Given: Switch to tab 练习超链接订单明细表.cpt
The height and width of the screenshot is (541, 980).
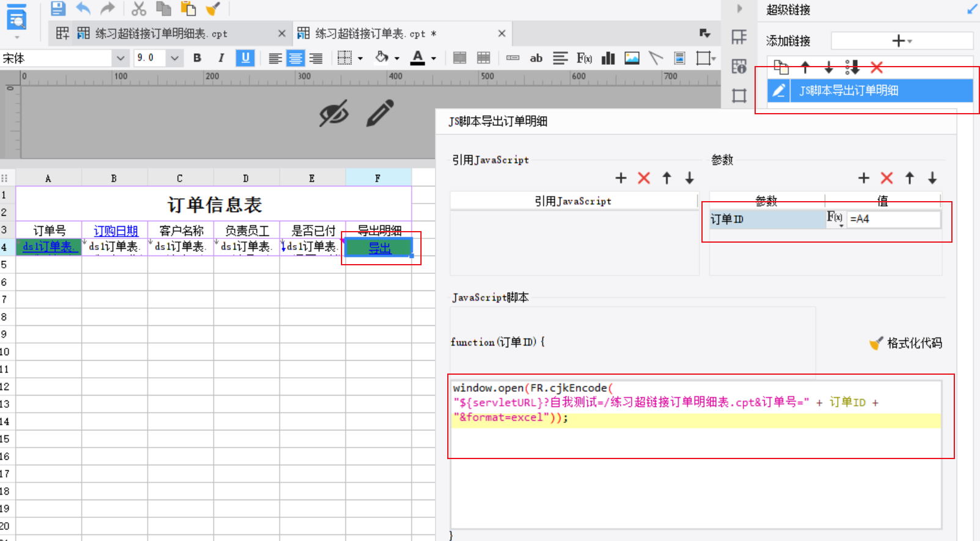Looking at the screenshot, I should point(161,34).
